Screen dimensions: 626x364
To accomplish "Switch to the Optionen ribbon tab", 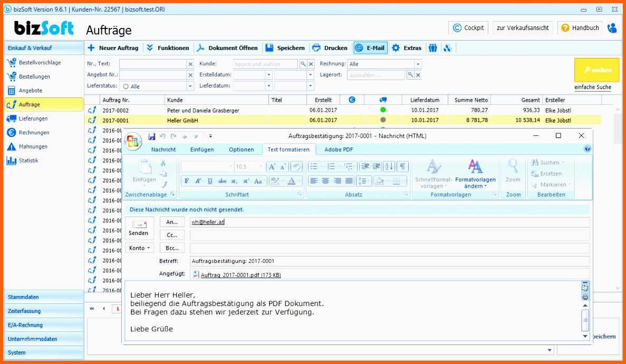I will click(x=241, y=150).
